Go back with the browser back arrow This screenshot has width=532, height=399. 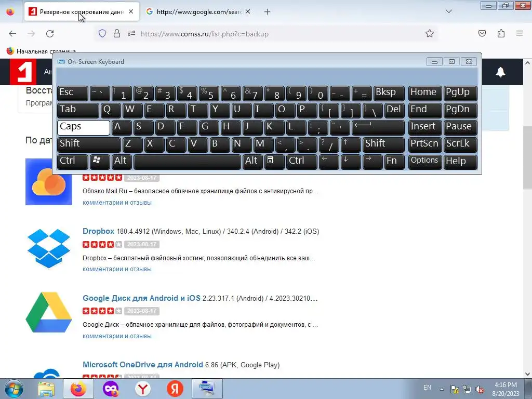click(x=12, y=34)
